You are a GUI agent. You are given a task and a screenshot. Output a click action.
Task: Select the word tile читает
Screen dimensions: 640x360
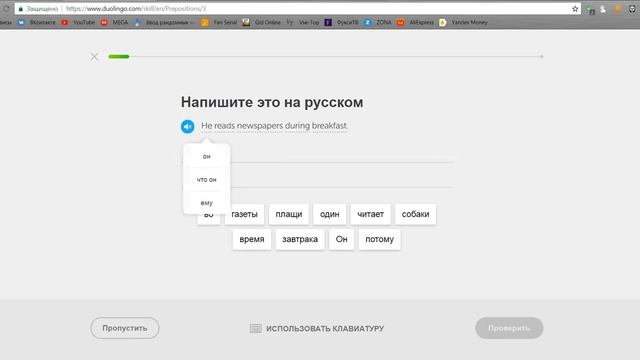(371, 214)
